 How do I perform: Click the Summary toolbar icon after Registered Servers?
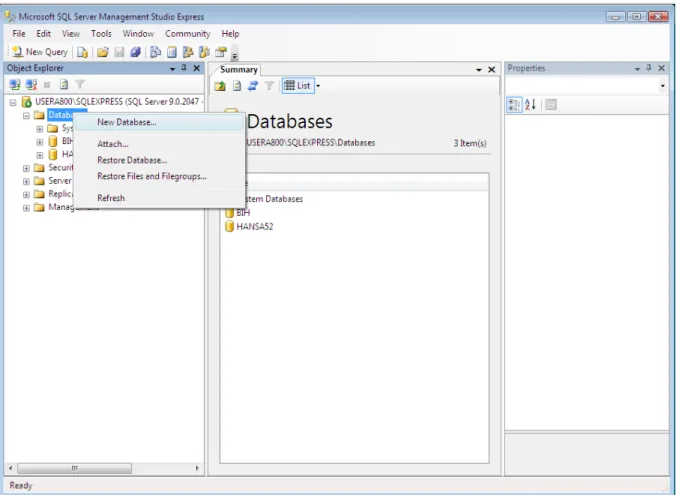(172, 52)
